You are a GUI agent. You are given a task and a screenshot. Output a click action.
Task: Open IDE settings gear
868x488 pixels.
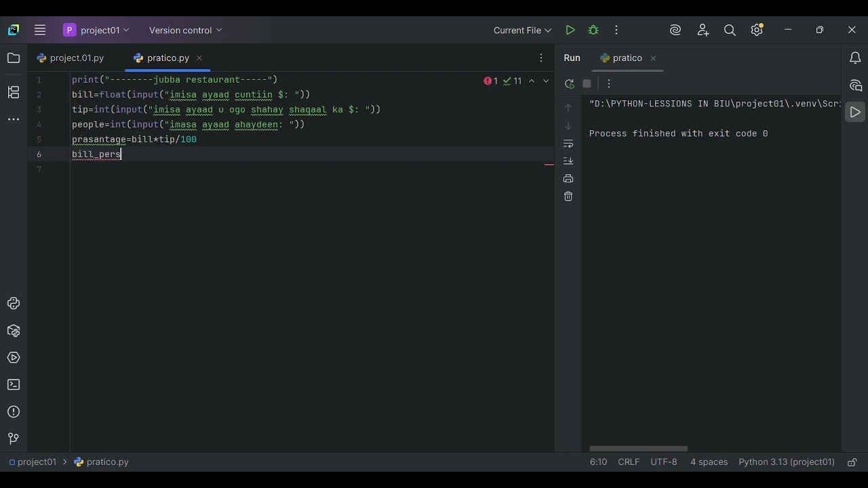pos(757,30)
